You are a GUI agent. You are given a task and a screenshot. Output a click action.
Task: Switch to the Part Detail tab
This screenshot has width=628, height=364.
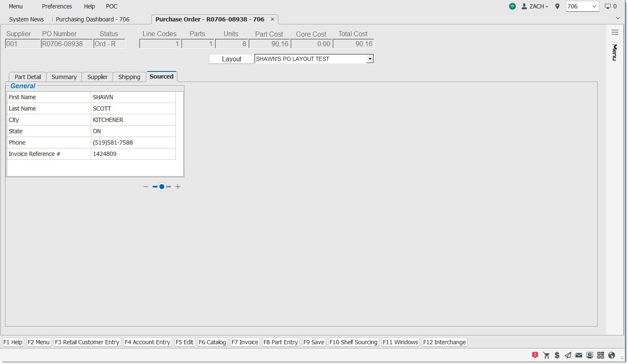point(28,77)
